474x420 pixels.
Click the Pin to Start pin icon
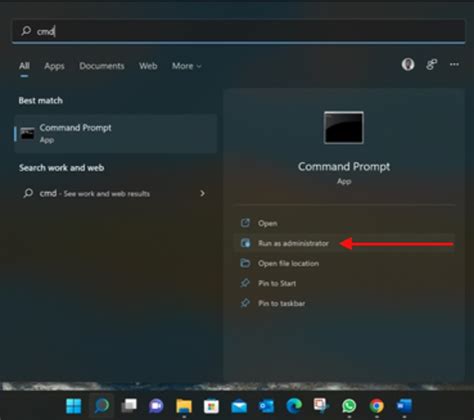(245, 283)
